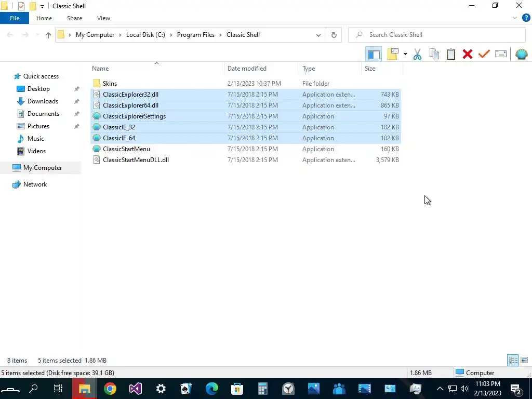The height and width of the screenshot is (399, 532).
Task: Open address bar history dropdown
Action: (318, 35)
